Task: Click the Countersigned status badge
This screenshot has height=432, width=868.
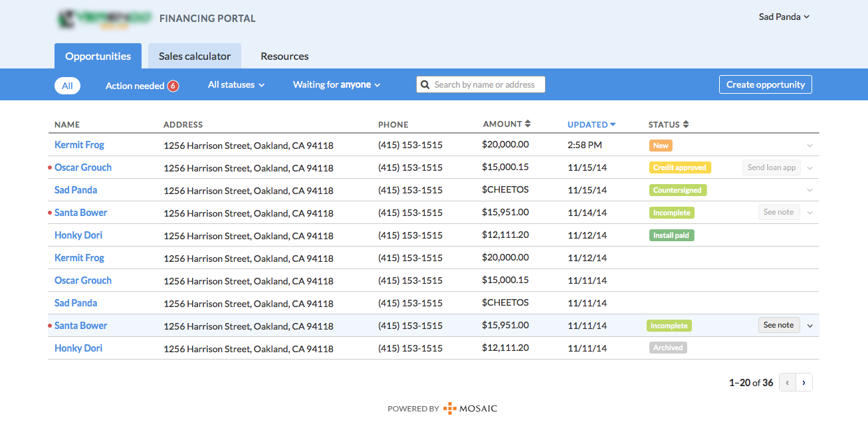Action: pos(678,190)
